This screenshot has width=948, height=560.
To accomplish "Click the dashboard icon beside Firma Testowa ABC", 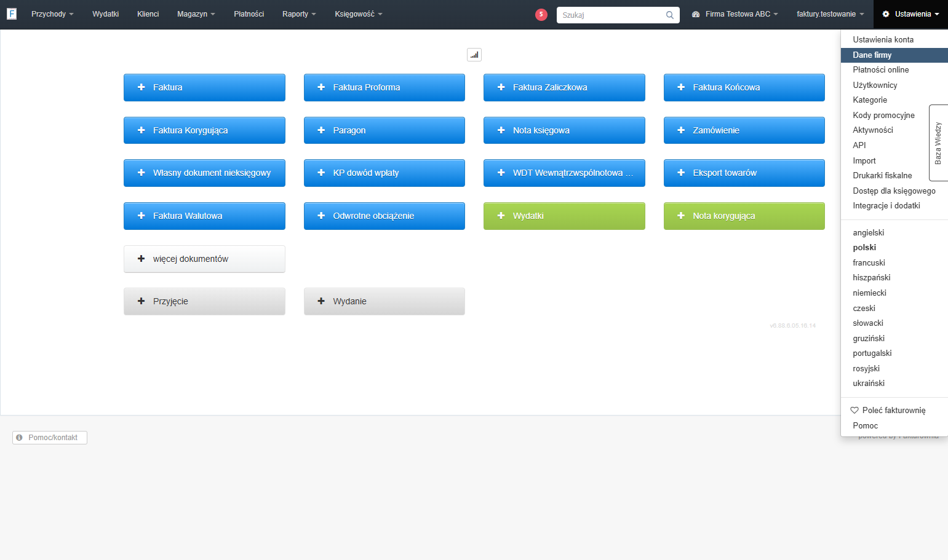I will (696, 14).
